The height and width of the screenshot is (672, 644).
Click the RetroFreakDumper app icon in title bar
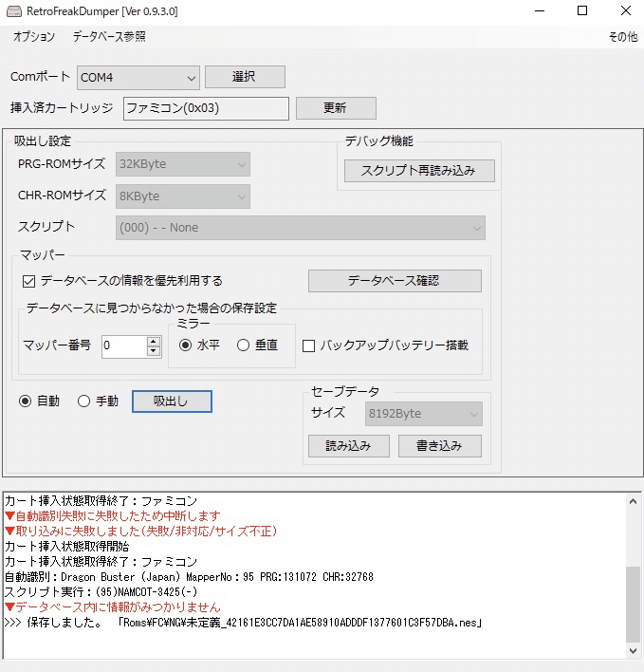[x=13, y=11]
